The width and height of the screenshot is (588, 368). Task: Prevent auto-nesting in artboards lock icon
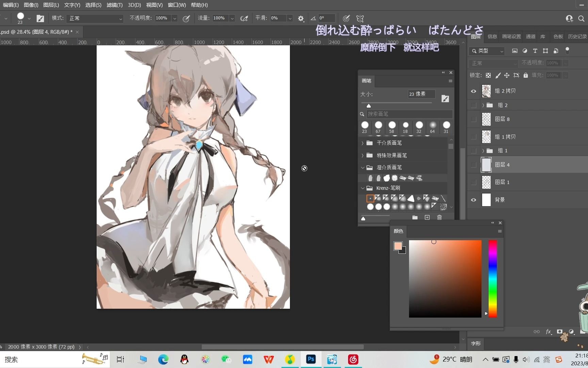tap(516, 75)
